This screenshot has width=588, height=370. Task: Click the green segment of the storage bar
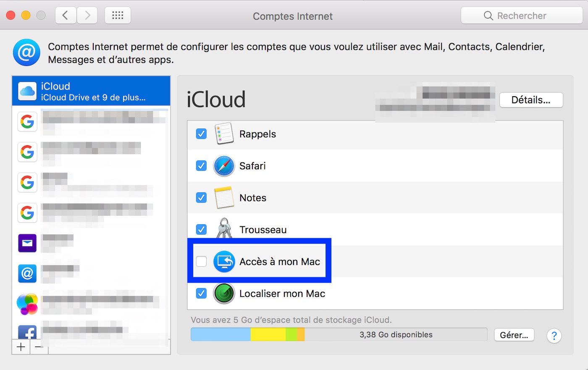pyautogui.click(x=291, y=334)
